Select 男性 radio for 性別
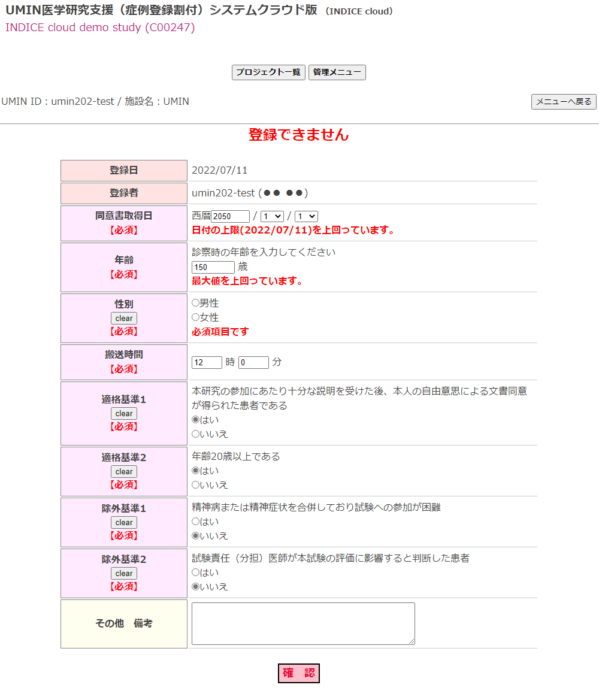The height and width of the screenshot is (700, 599). coord(195,304)
